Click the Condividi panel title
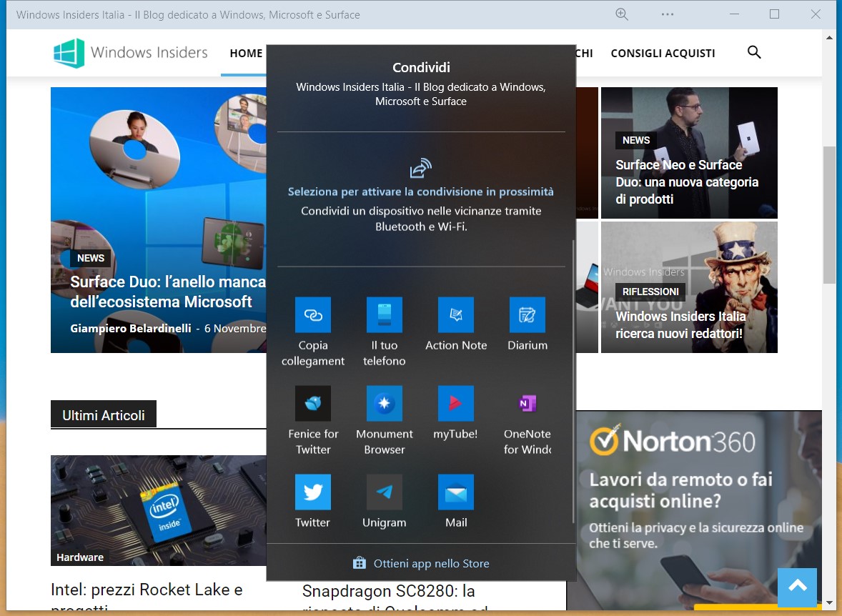The height and width of the screenshot is (616, 842). pos(421,67)
